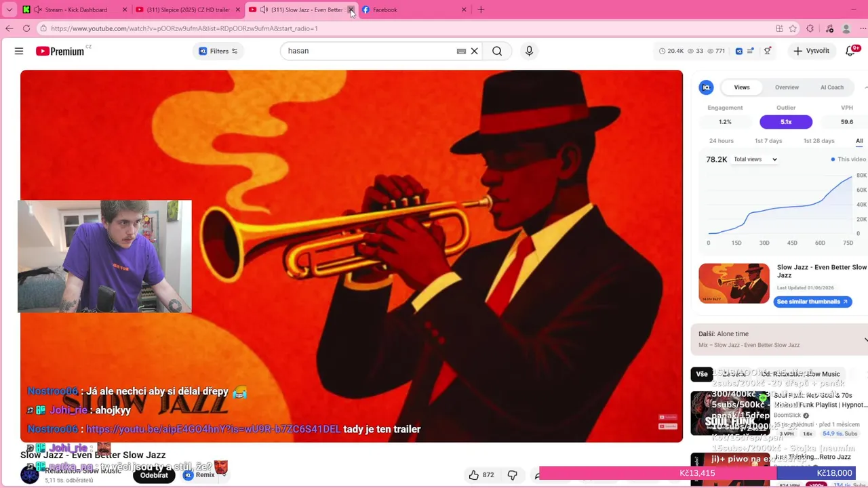Open the Total views dropdown

click(755, 159)
